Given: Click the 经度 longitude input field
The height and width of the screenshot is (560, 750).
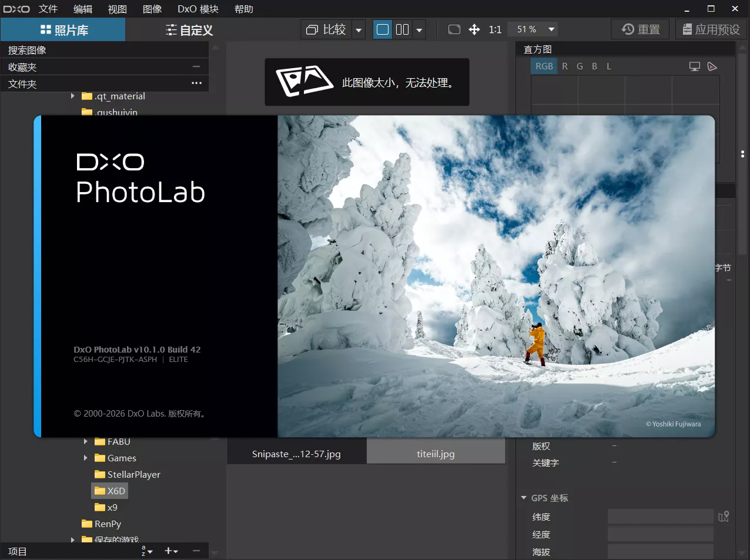Looking at the screenshot, I should pyautogui.click(x=661, y=534).
